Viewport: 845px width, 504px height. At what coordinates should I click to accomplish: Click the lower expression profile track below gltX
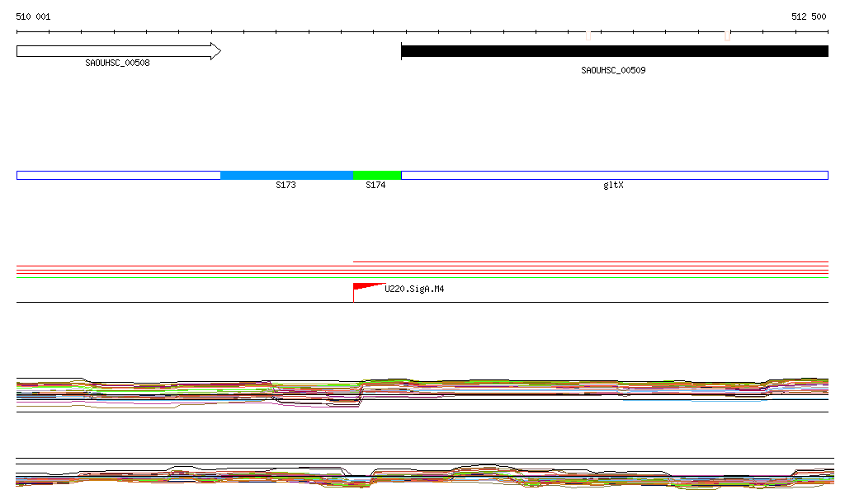pyautogui.click(x=614, y=477)
